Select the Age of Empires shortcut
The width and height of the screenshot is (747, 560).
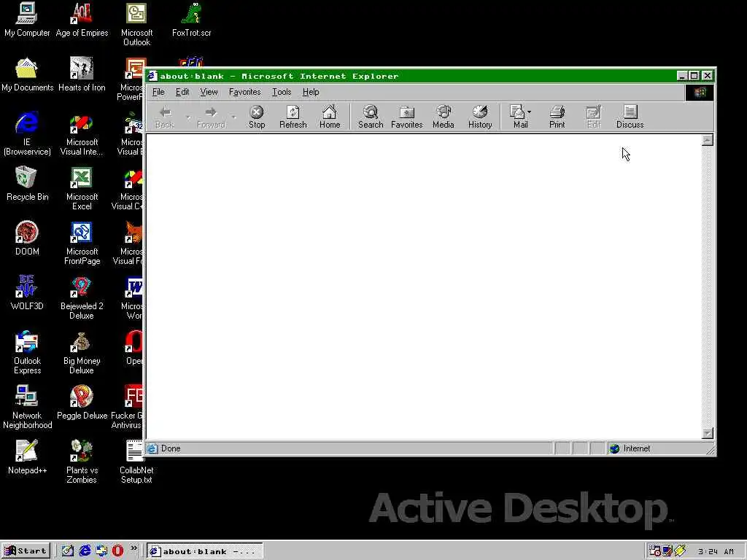pyautogui.click(x=82, y=20)
